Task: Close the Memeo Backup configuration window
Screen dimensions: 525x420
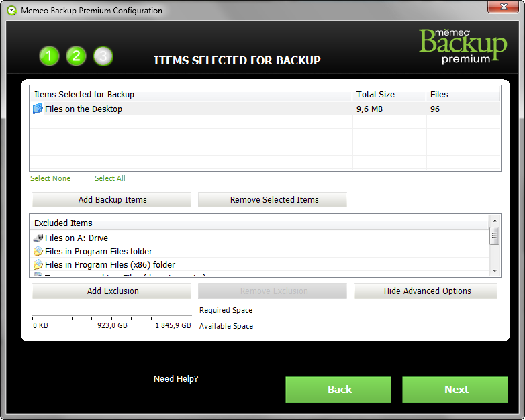Action: [x=503, y=7]
